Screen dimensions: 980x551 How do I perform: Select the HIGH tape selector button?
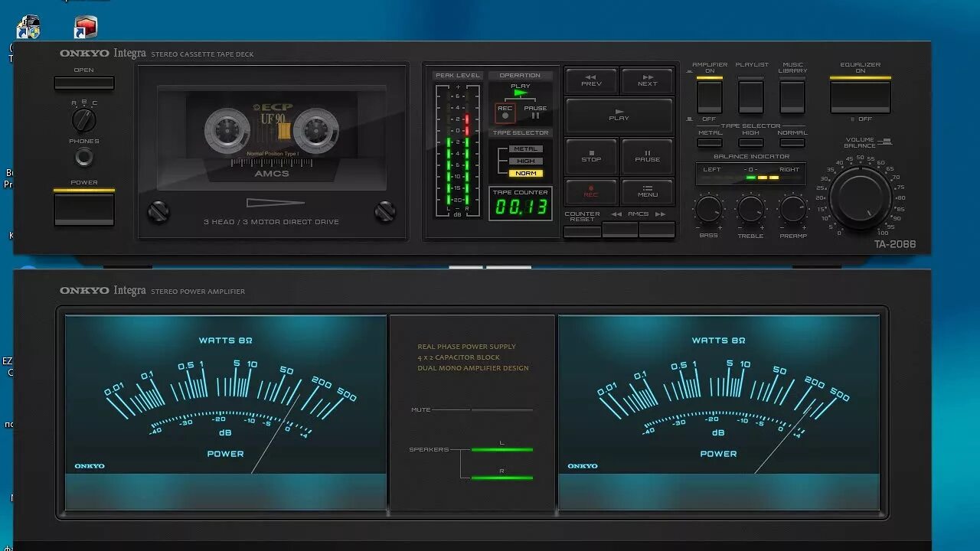click(x=751, y=142)
